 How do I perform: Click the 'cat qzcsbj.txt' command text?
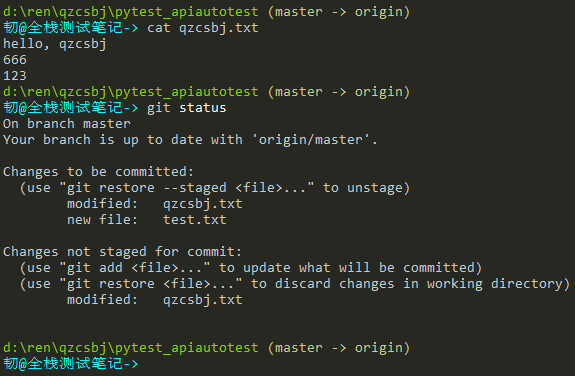202,28
